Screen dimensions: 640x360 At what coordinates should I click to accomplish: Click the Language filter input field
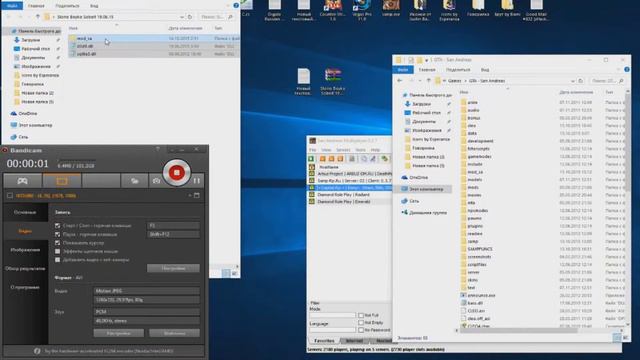(332, 330)
